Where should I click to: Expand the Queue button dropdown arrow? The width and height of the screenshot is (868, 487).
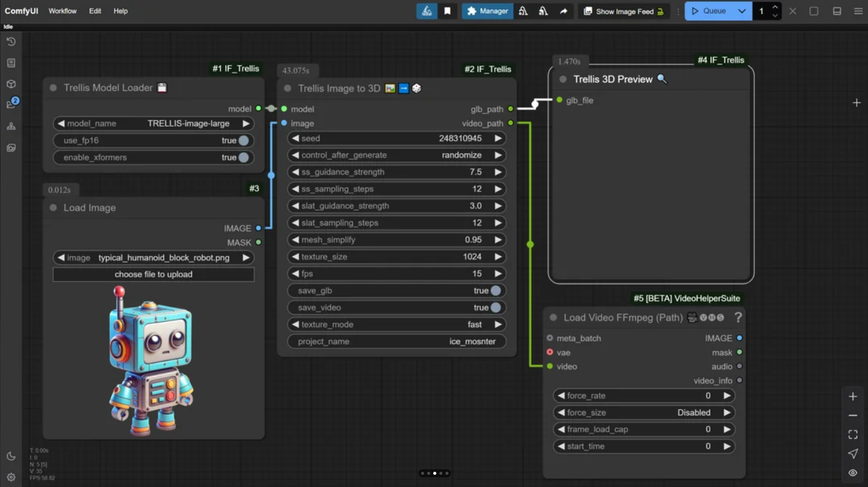[741, 11]
